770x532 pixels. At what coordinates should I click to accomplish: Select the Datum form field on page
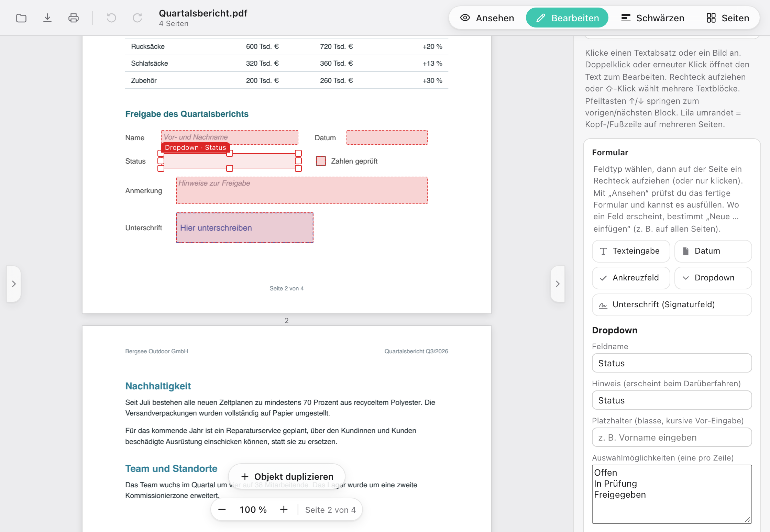point(387,137)
